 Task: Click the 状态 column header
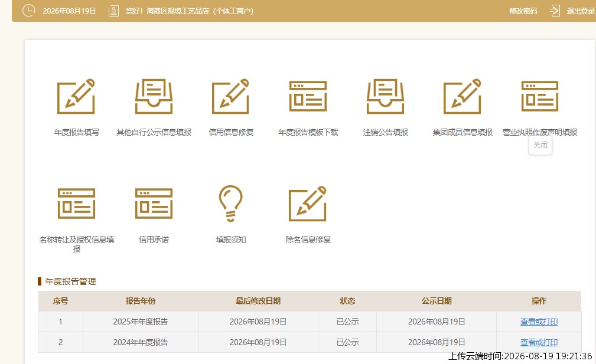tap(347, 301)
